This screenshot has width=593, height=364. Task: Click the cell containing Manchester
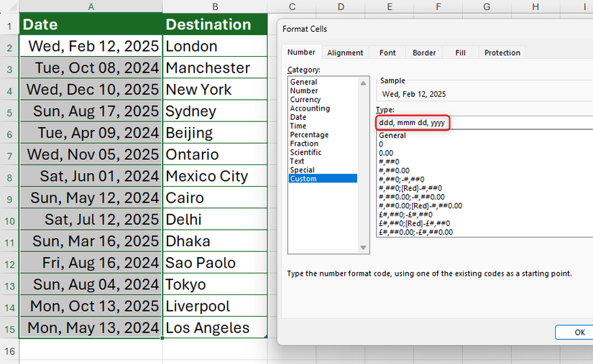coord(215,67)
